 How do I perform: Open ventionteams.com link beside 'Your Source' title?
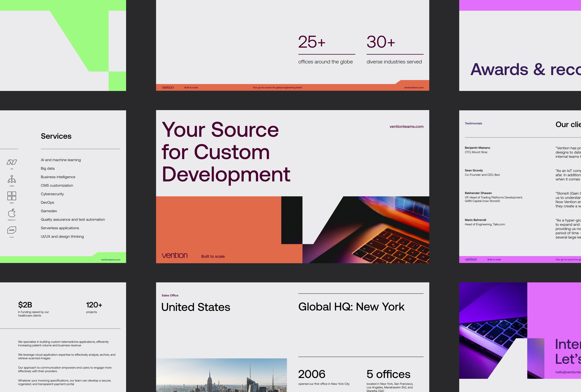pos(406,127)
